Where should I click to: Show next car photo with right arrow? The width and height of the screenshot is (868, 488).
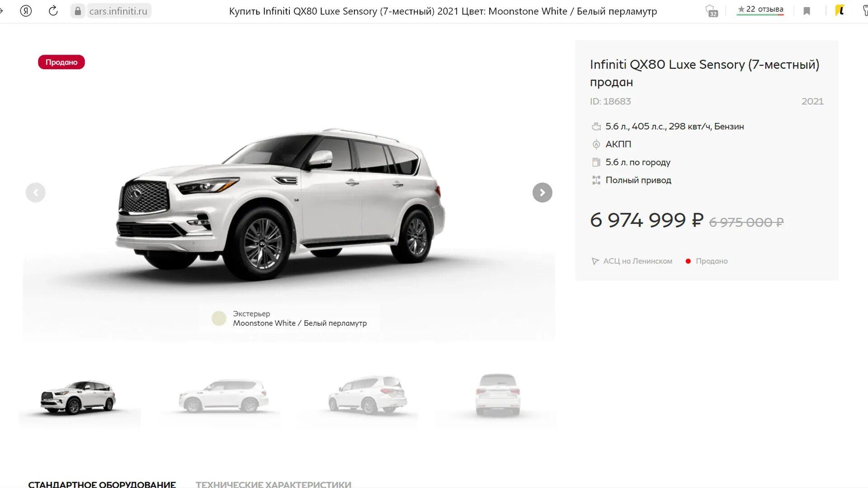tap(542, 193)
